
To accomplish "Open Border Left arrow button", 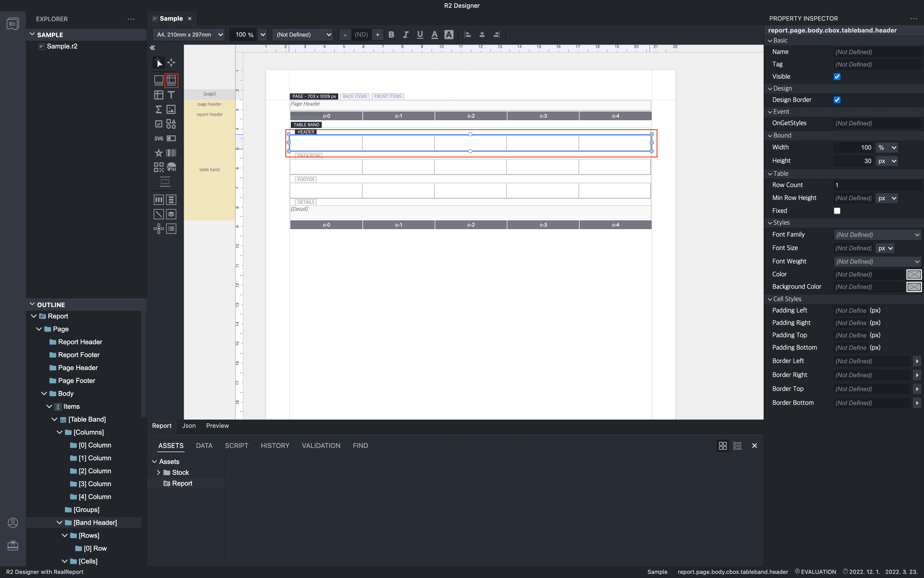I will (917, 361).
